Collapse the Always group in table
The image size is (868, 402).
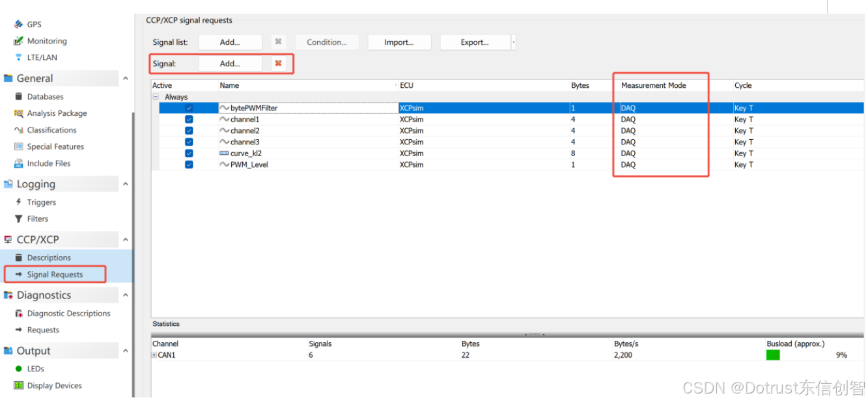pyautogui.click(x=156, y=97)
